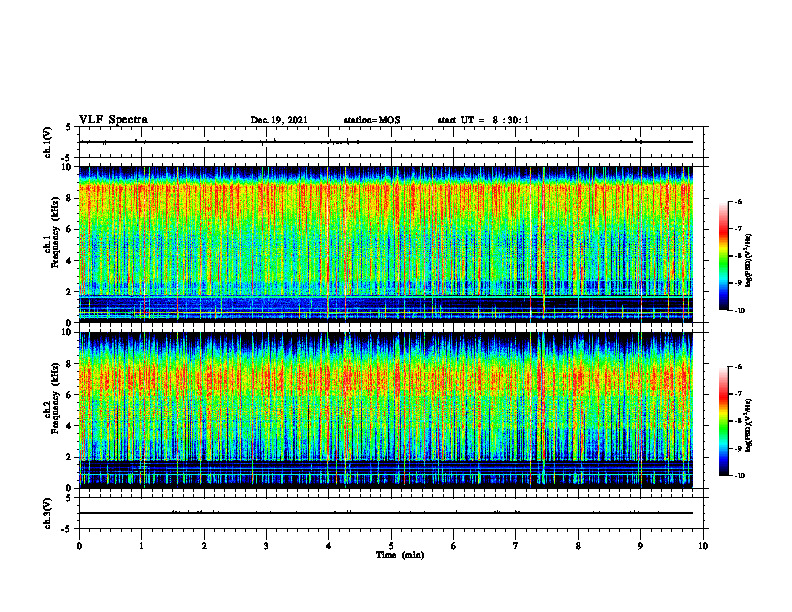Screen dimensions: 792x612
Task: Click the "-7" label on ch.2 colorbar
Action: click(x=738, y=394)
